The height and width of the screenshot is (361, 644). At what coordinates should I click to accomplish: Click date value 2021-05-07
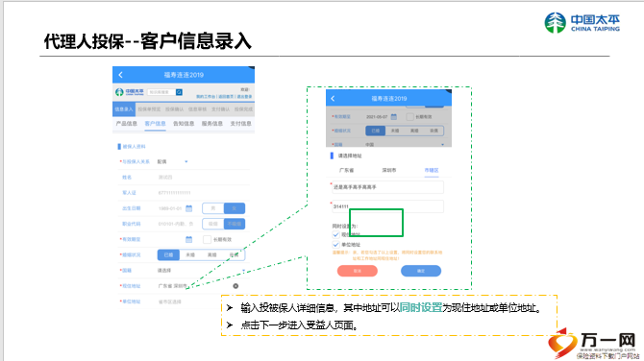pyautogui.click(x=377, y=117)
